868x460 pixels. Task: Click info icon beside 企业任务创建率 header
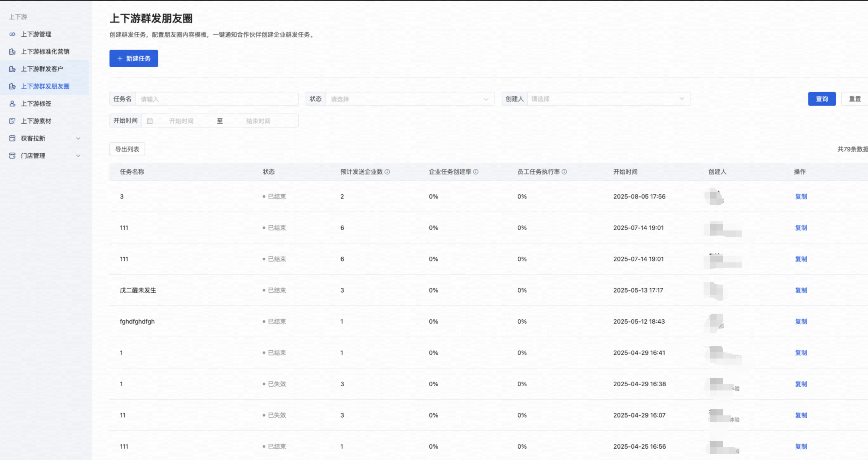476,172
